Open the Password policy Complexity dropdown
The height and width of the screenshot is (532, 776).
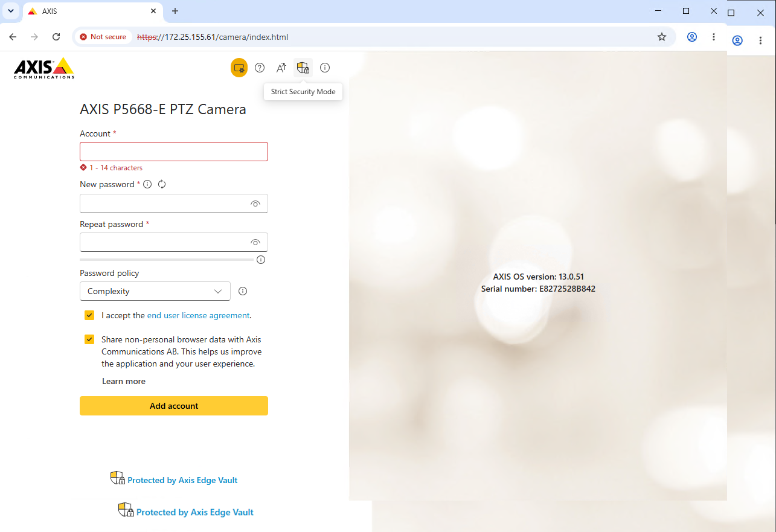[x=155, y=291]
